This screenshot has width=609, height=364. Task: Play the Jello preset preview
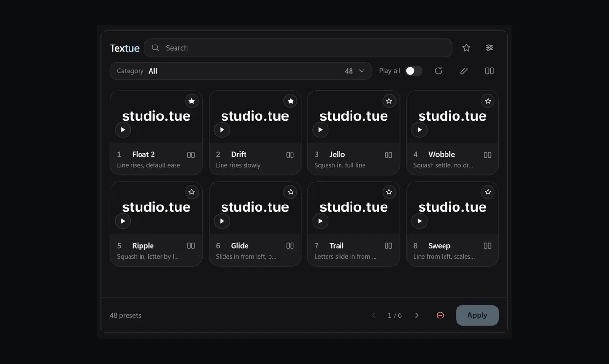click(320, 130)
